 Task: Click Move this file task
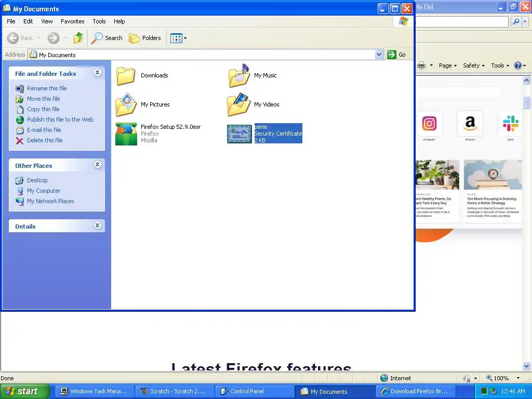(x=44, y=99)
